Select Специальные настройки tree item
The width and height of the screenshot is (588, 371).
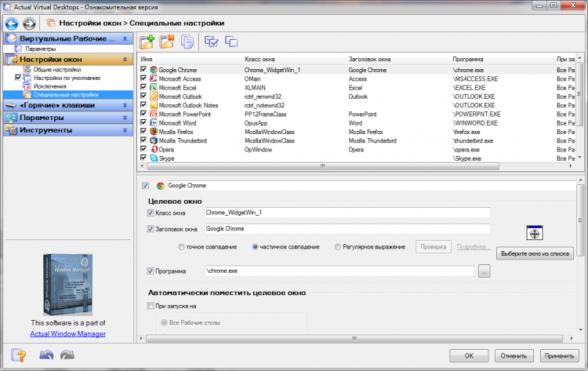click(x=66, y=95)
